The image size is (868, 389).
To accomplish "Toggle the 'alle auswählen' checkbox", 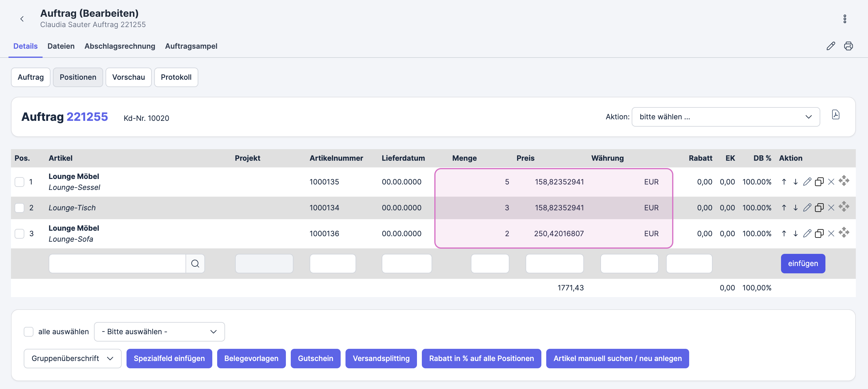I will (29, 332).
